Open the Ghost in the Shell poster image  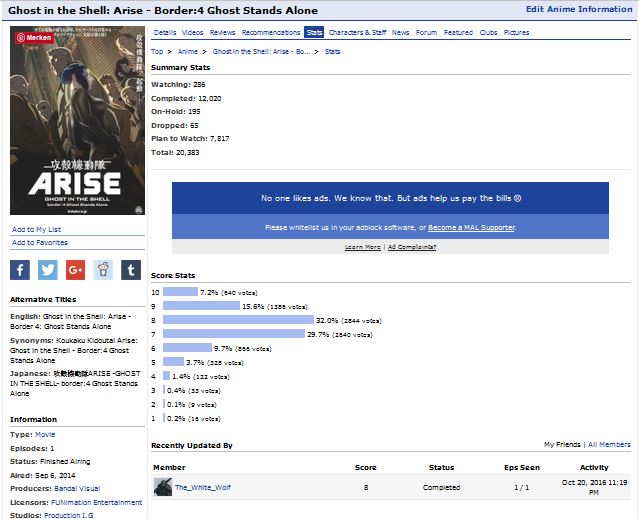77,120
